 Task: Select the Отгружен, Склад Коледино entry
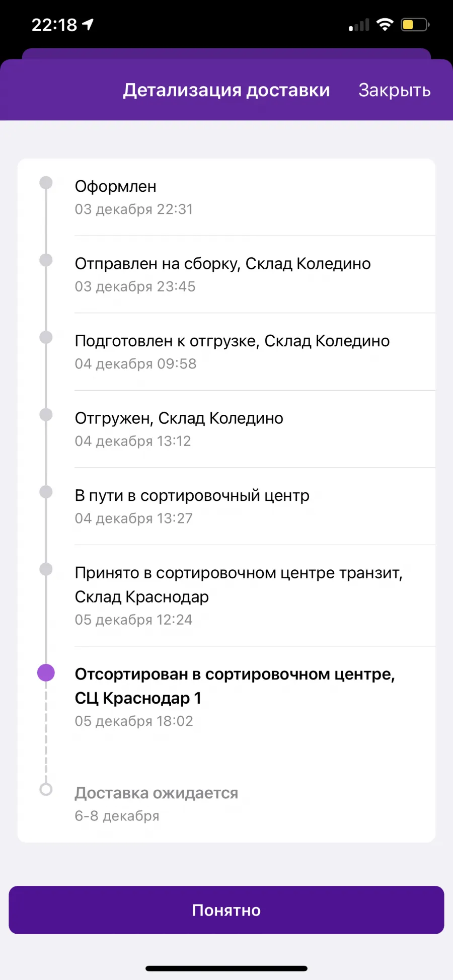[x=226, y=429]
